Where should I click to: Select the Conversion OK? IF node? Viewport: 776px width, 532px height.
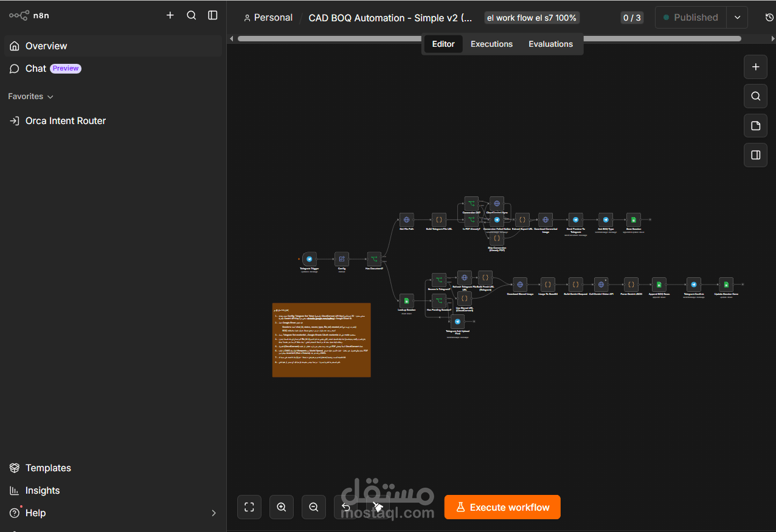[471, 204]
